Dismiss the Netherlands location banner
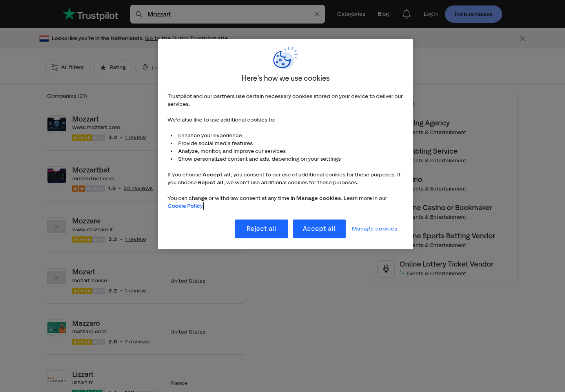The width and height of the screenshot is (565, 392). 523,39
